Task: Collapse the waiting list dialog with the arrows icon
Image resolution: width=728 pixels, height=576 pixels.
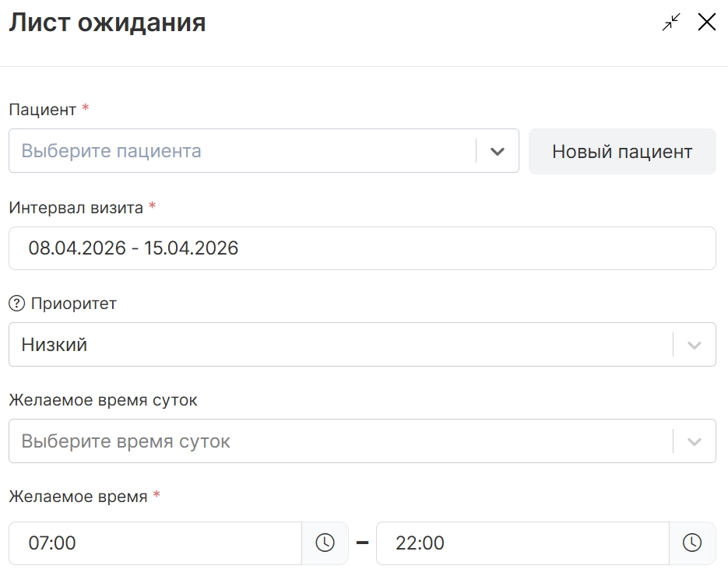Action: pos(671,23)
